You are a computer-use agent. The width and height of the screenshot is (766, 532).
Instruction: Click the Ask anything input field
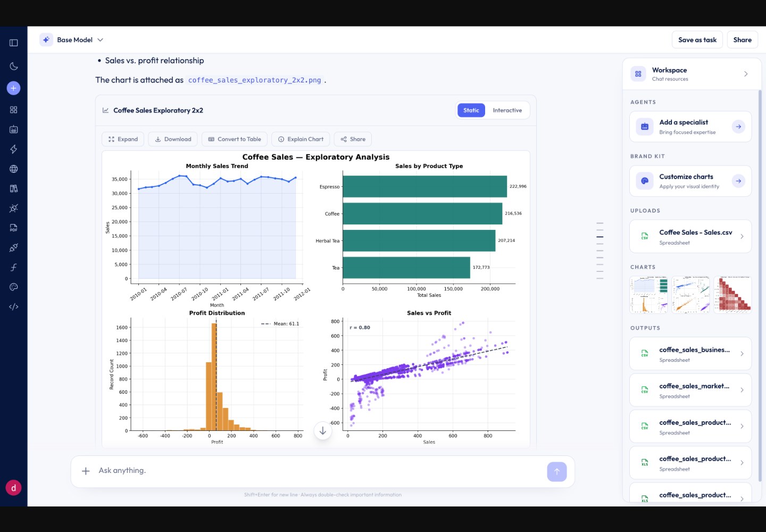tap(319, 471)
